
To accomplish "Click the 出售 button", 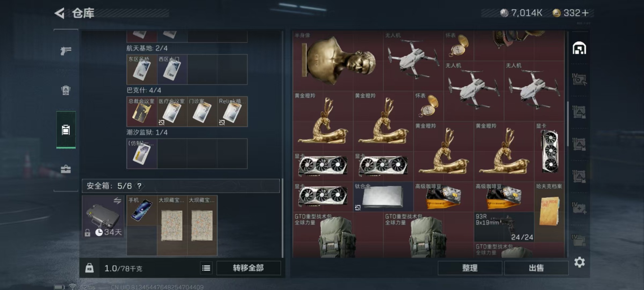I will [536, 268].
